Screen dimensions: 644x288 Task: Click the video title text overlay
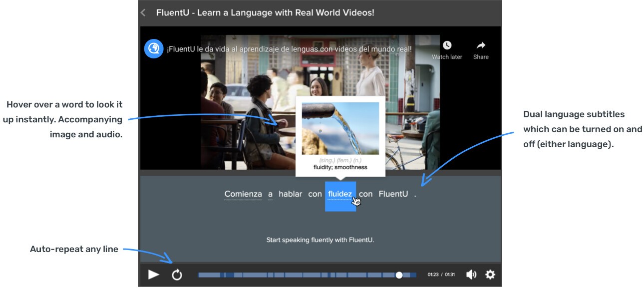coord(290,49)
